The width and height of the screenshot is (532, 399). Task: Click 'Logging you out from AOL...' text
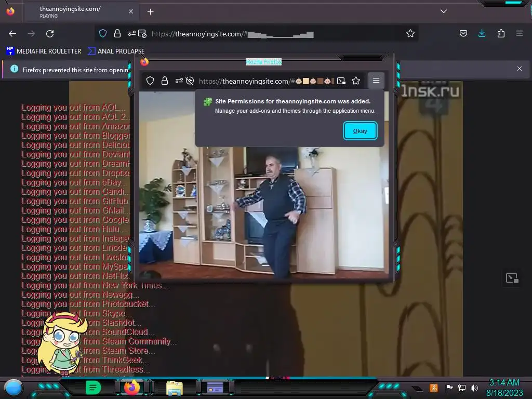[73, 108]
